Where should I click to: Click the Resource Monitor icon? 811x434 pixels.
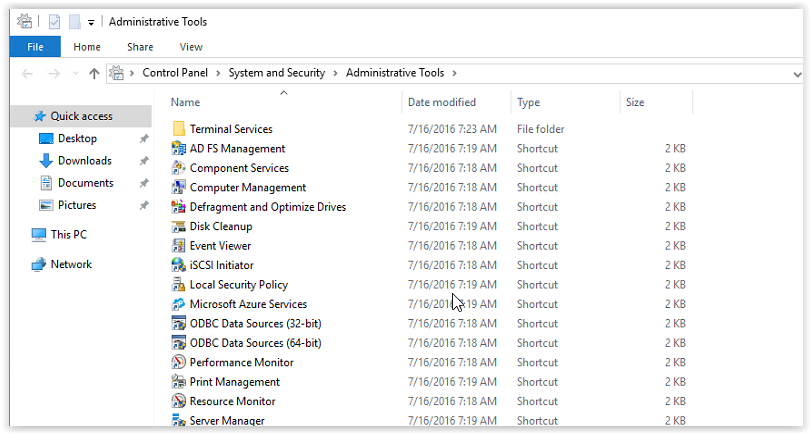(178, 401)
